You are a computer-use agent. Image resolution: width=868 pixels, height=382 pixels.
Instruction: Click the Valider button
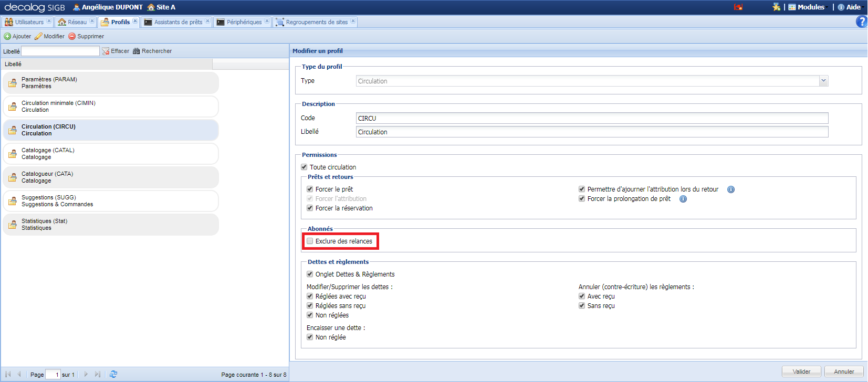pos(801,372)
